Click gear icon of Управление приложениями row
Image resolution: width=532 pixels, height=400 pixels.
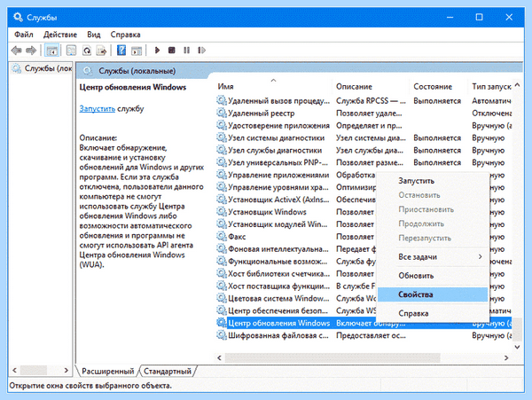click(x=222, y=175)
